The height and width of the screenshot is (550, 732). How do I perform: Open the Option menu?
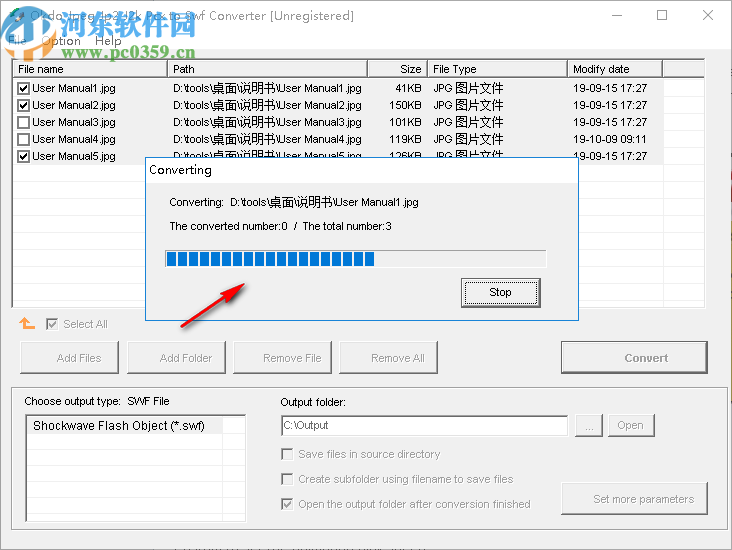coord(61,41)
